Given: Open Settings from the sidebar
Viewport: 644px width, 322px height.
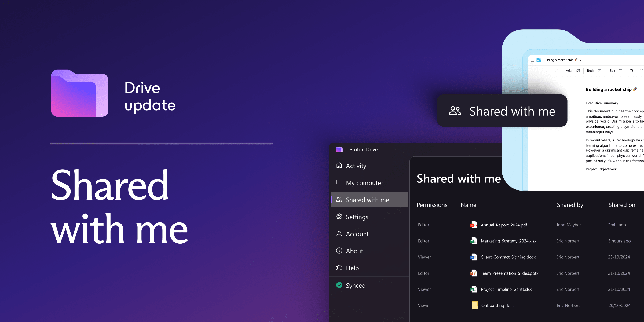Looking at the screenshot, I should pos(357,217).
